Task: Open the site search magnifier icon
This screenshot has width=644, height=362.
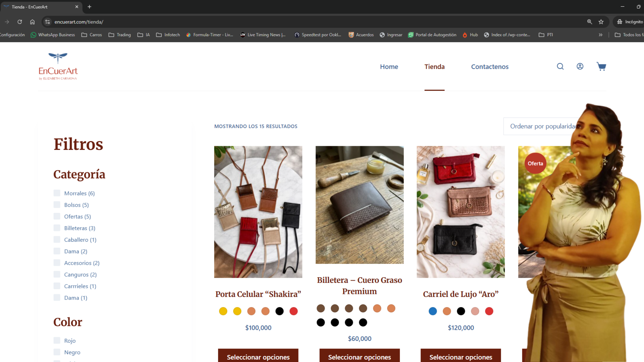Action: pyautogui.click(x=560, y=66)
